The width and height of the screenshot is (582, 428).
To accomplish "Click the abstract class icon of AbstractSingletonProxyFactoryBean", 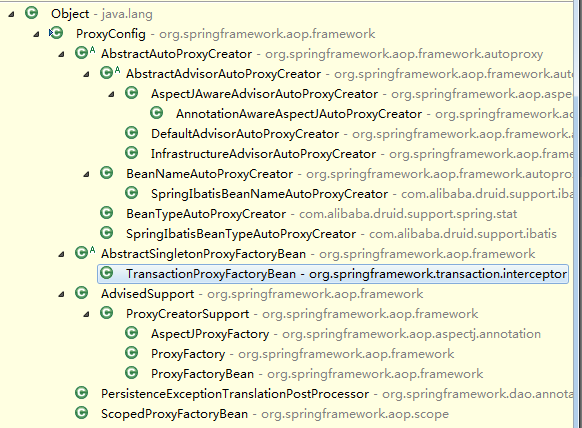I will [x=84, y=253].
